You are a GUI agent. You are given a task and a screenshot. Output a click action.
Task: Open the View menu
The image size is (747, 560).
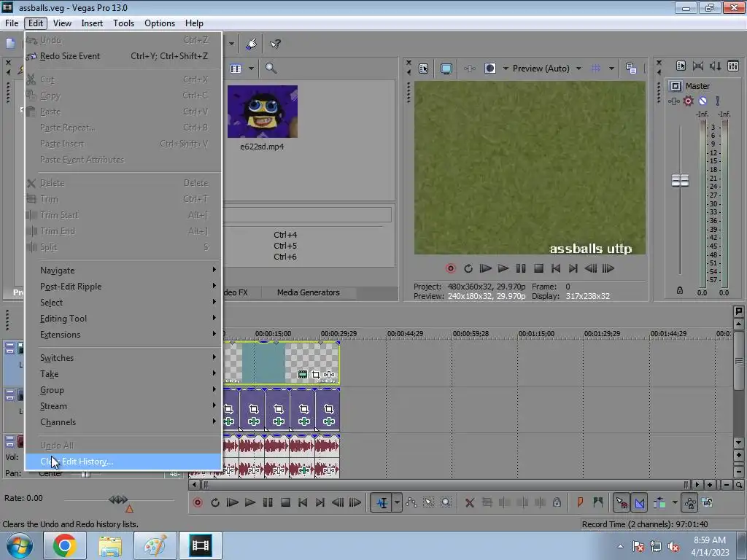pos(63,23)
